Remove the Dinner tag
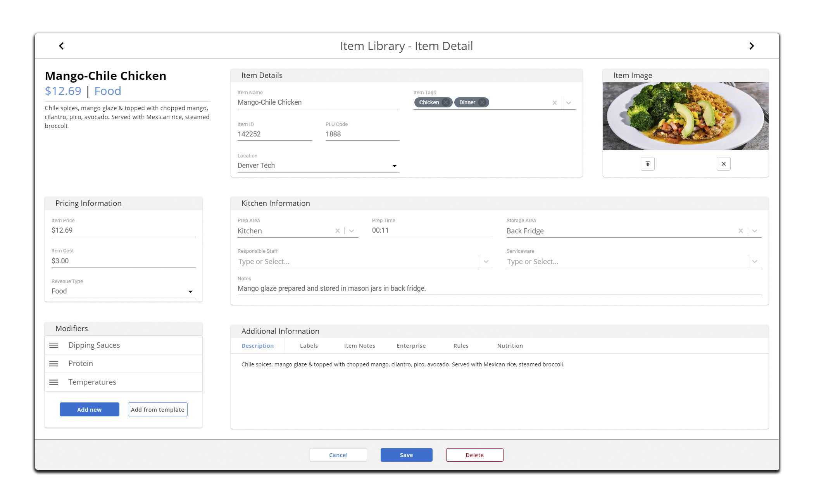The image size is (814, 504). pos(482,102)
